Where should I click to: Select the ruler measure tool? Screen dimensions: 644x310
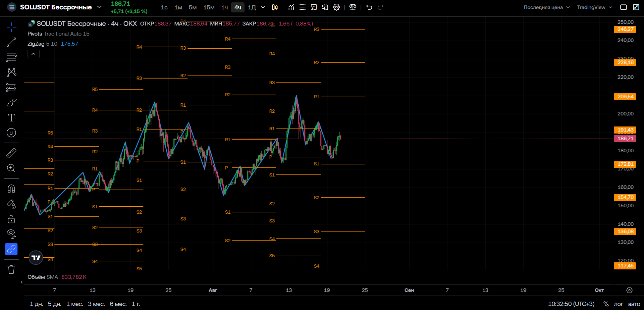pyautogui.click(x=11, y=153)
